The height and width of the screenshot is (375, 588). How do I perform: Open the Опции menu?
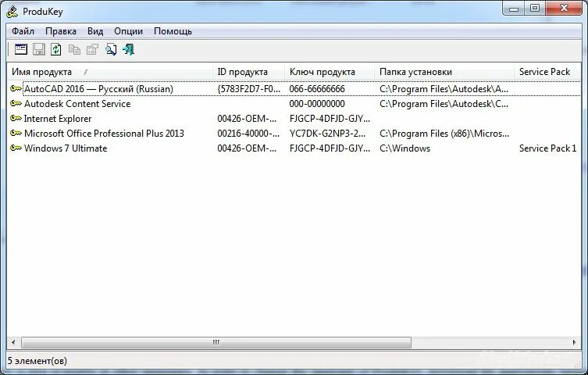coord(128,31)
